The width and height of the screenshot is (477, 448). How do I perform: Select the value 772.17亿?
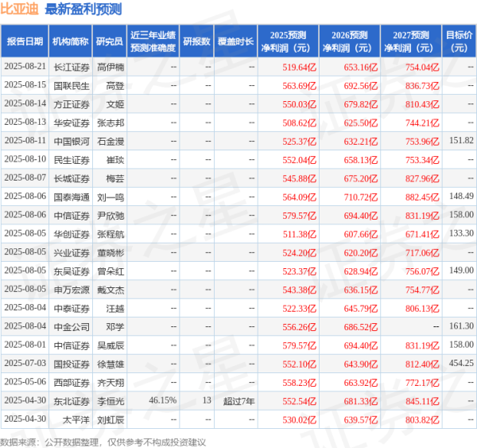click(x=422, y=383)
